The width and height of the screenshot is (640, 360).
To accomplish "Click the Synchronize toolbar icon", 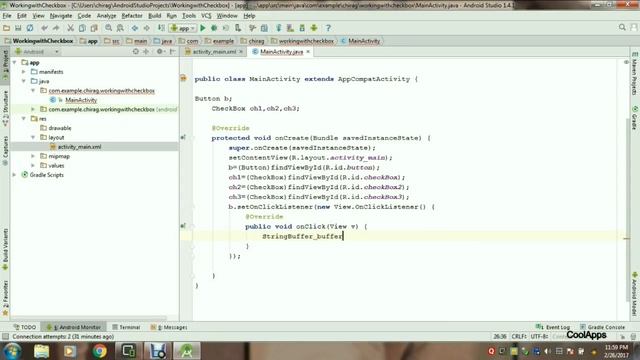I will (30, 28).
